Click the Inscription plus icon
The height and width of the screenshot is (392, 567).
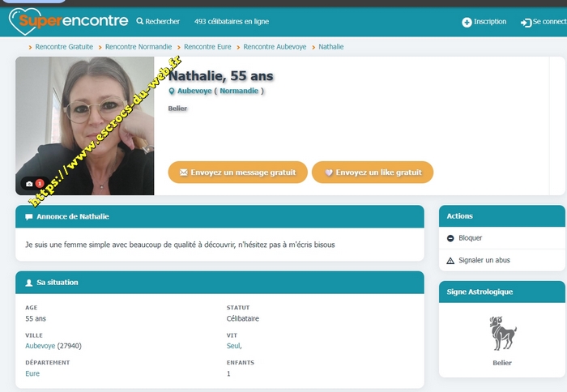point(467,23)
